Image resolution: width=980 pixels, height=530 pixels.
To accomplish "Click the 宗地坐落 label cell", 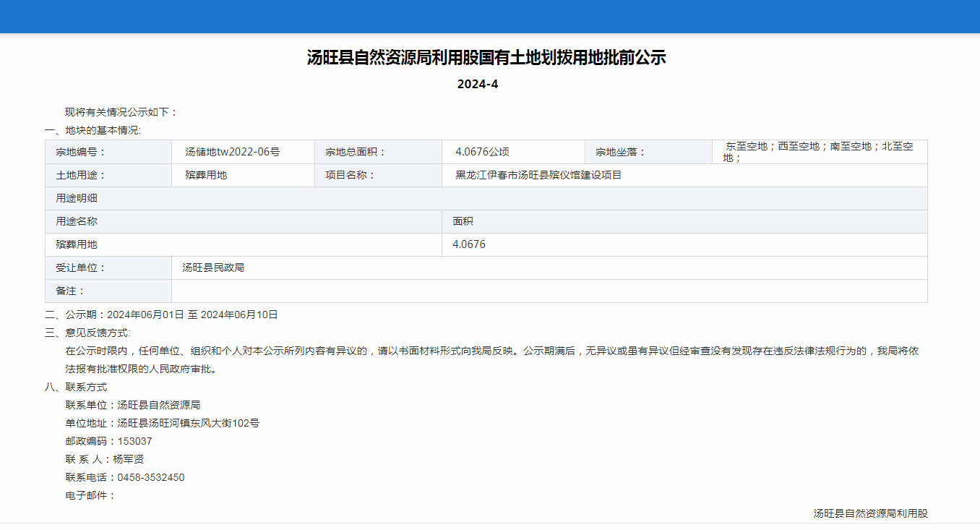I will [x=648, y=152].
